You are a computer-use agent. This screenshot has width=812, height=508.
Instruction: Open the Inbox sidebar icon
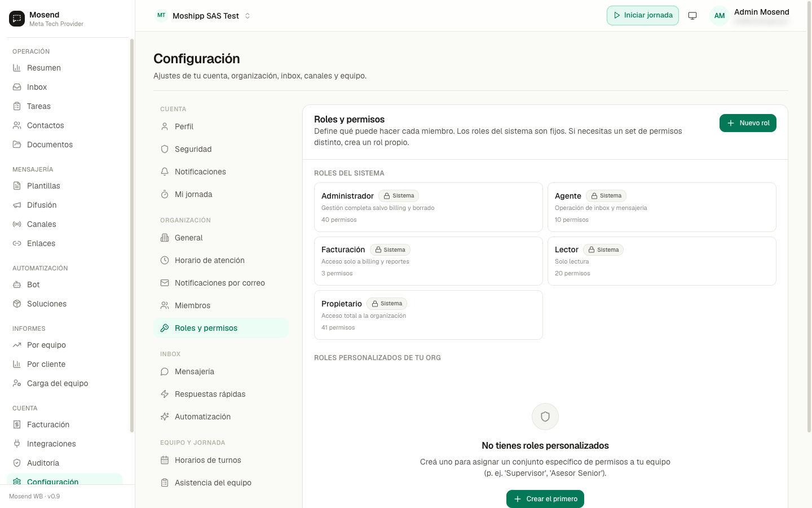tap(17, 87)
